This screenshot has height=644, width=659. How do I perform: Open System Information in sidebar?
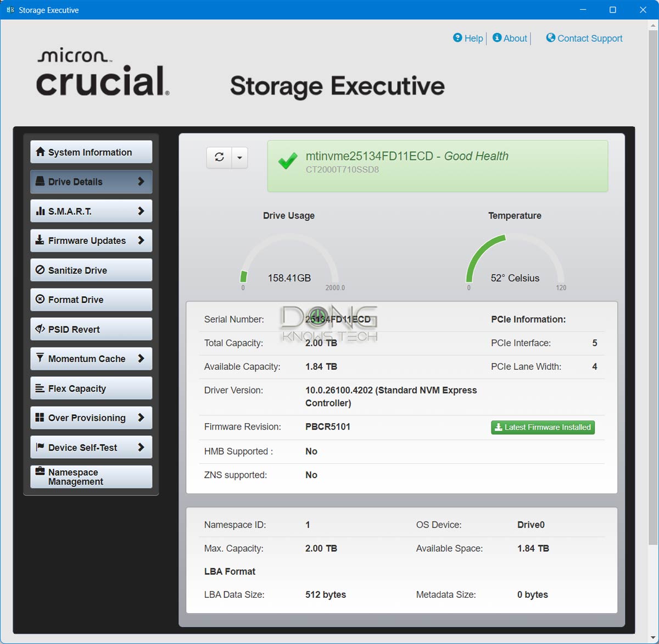[91, 152]
